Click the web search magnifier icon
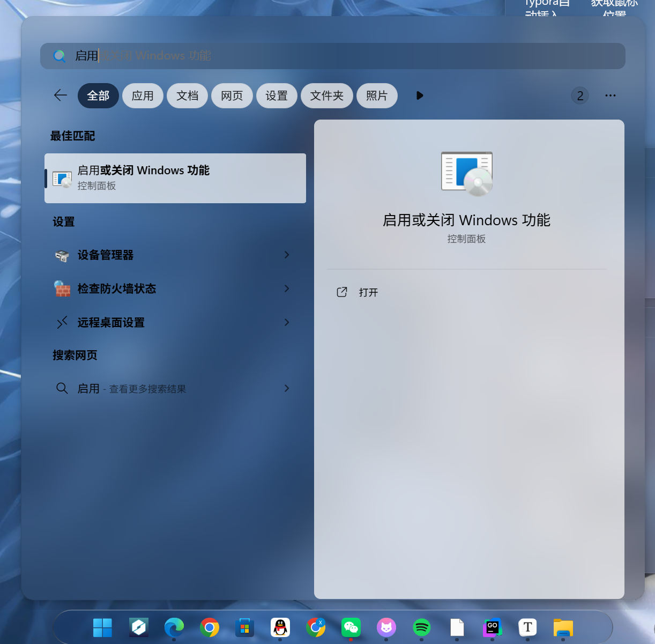This screenshot has height=644, width=655. pos(62,388)
